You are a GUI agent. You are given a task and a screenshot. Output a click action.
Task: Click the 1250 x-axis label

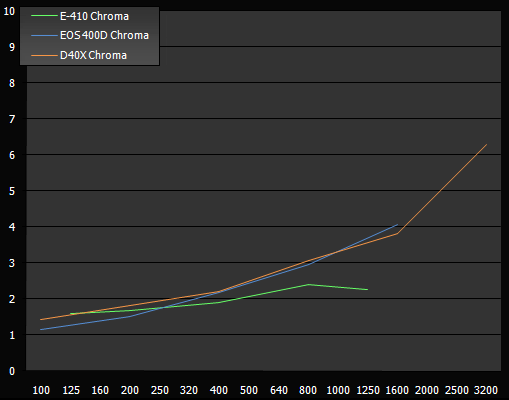pos(368,390)
